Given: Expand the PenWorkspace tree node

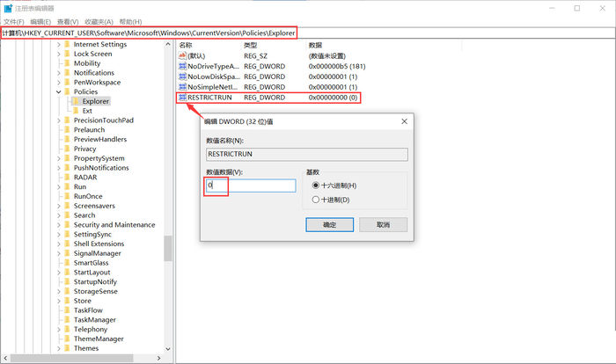Looking at the screenshot, I should (59, 83).
